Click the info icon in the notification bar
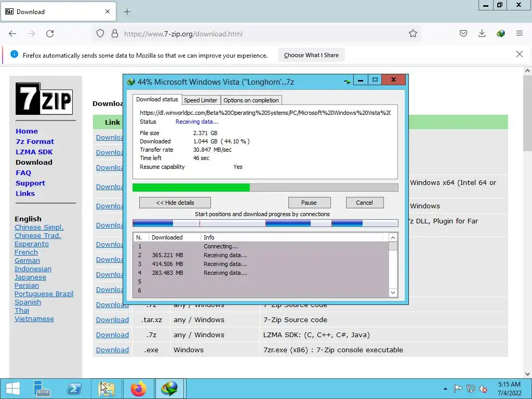532x399 pixels. click(x=14, y=54)
